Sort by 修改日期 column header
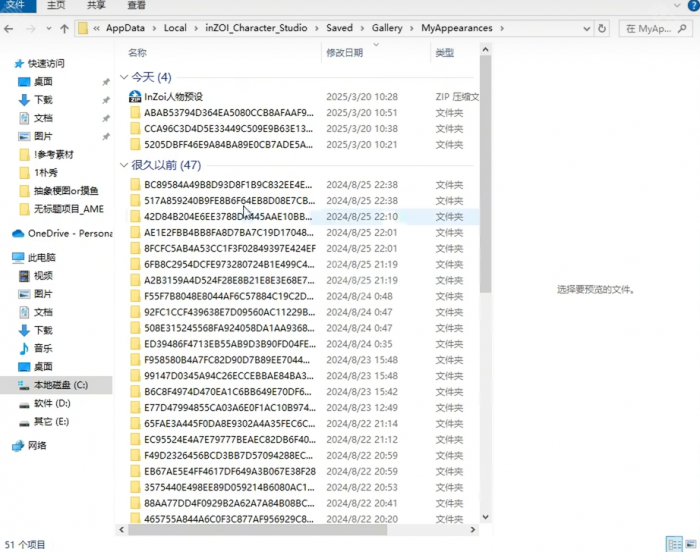The height and width of the screenshot is (552, 700). coord(344,53)
